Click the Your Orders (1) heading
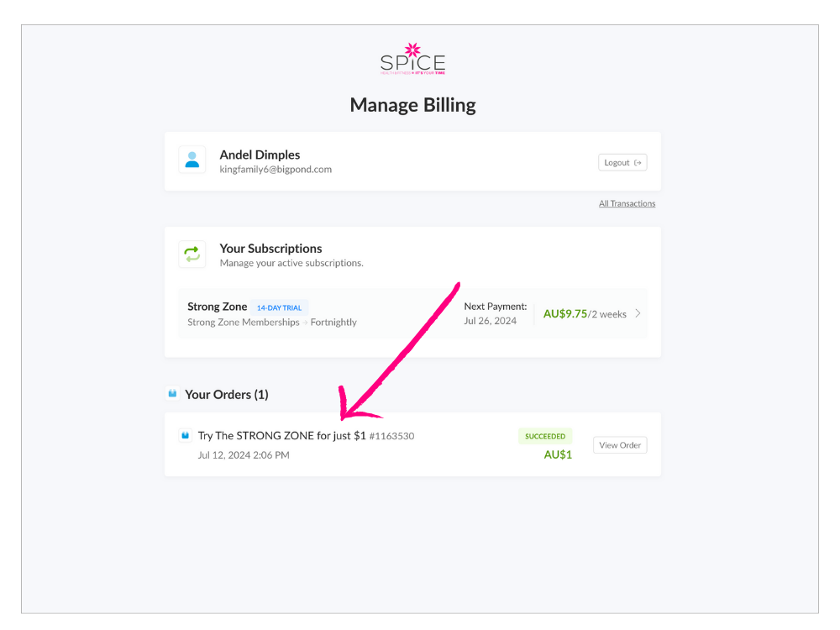This screenshot has height=630, width=840. tap(226, 394)
